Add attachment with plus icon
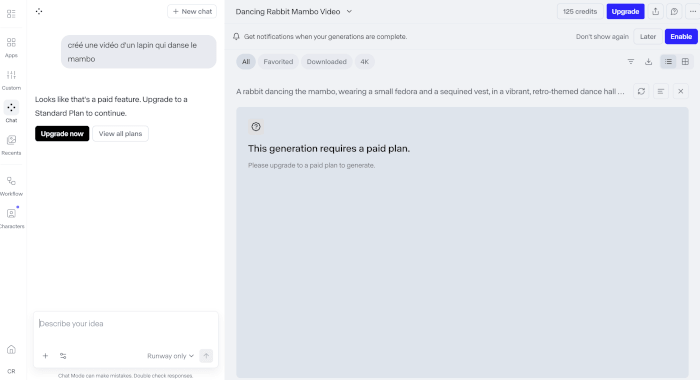This screenshot has height=380, width=700. 45,356
